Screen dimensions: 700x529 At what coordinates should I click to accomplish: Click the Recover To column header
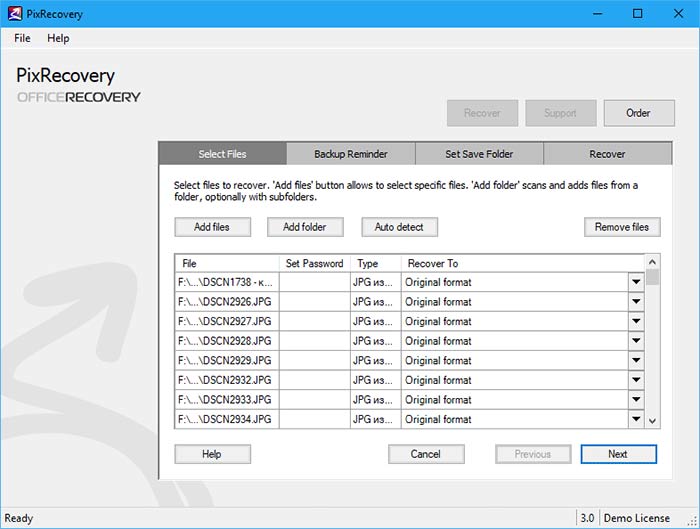[x=523, y=263]
